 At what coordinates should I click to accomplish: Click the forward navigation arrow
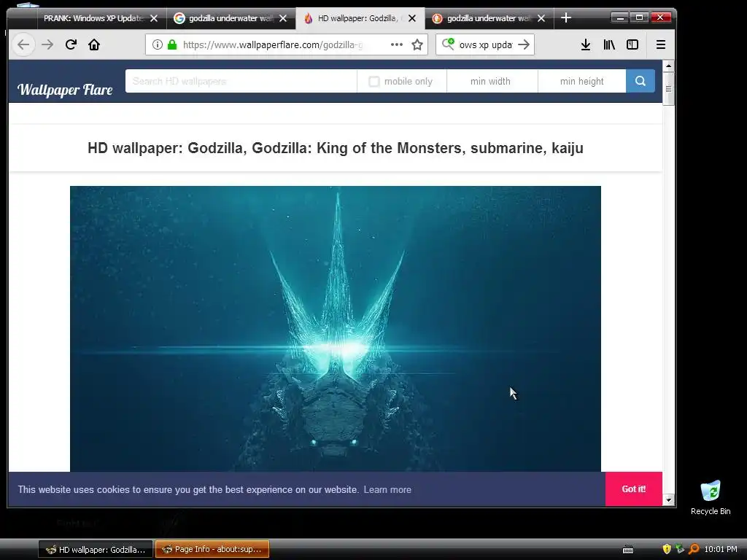coord(47,44)
